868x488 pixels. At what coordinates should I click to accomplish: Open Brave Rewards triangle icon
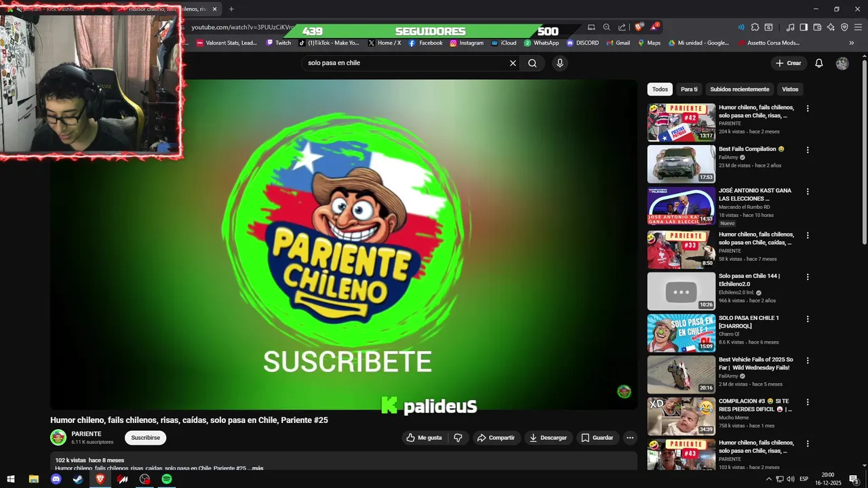click(654, 27)
